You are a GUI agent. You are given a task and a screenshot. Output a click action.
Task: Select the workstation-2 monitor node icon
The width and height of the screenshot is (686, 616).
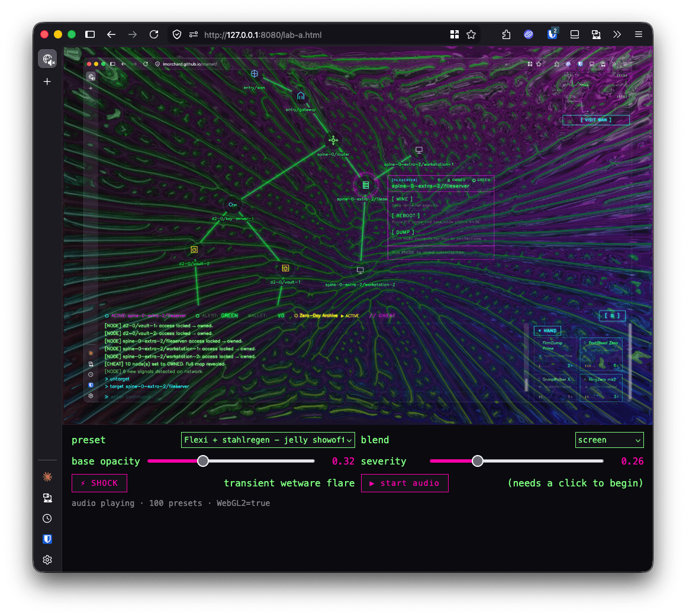[x=360, y=270]
